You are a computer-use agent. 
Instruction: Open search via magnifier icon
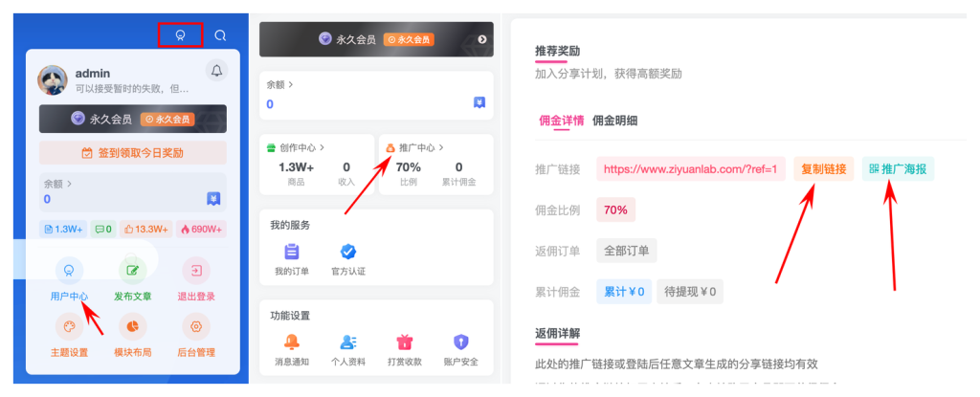[220, 35]
